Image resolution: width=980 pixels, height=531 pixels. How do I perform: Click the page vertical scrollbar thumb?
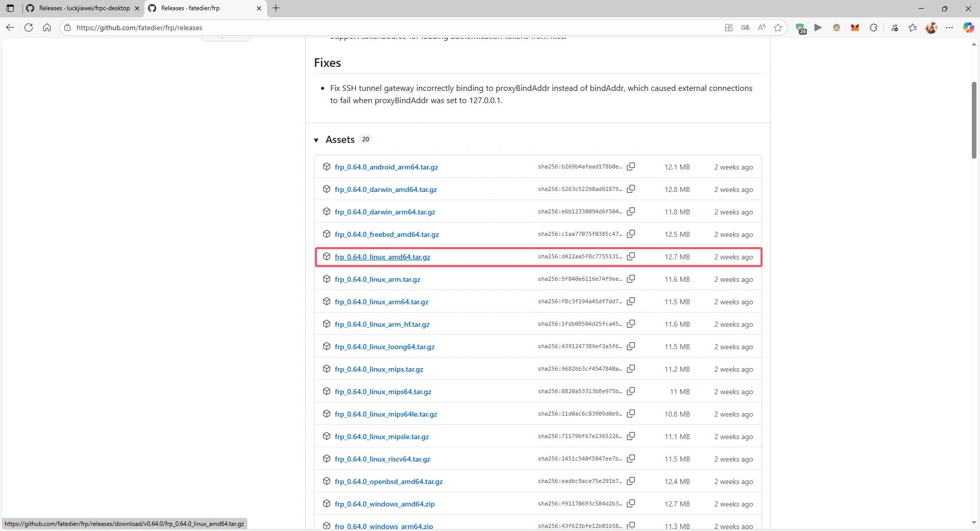974,120
